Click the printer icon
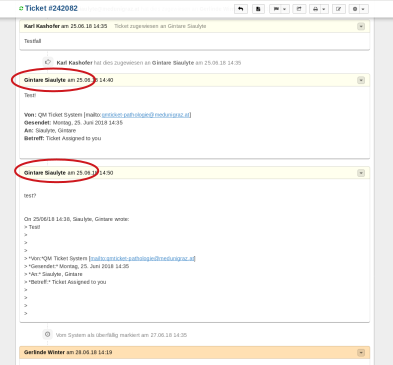The image size is (393, 365). click(315, 9)
